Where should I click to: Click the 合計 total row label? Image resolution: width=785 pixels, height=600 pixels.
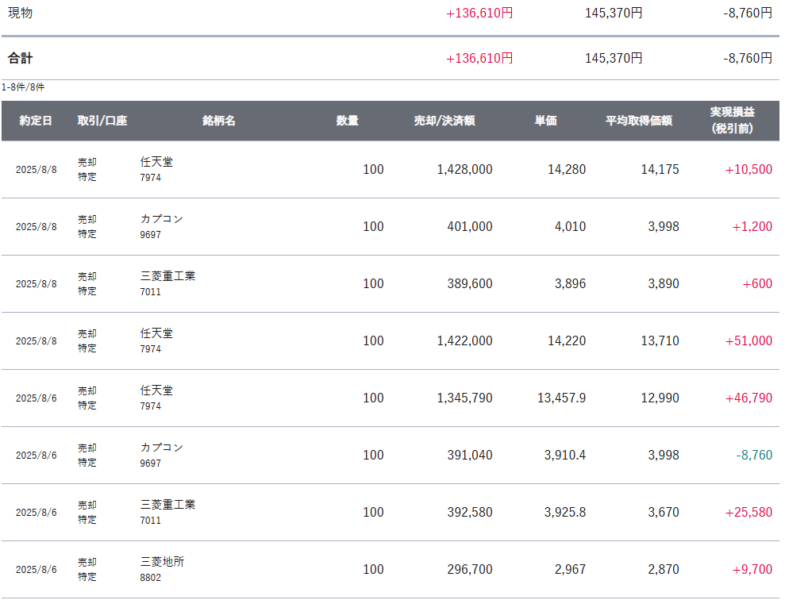(x=20, y=58)
